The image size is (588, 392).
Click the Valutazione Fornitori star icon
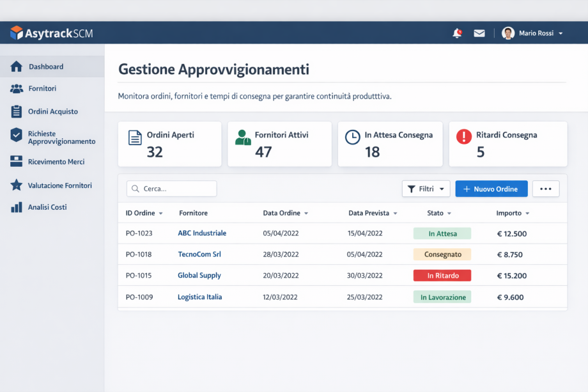click(x=17, y=185)
